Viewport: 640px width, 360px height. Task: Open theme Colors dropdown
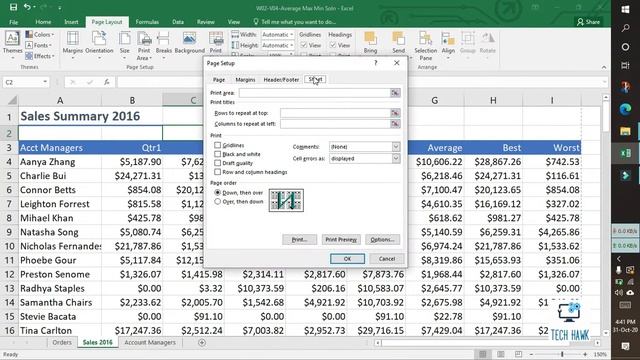(x=40, y=35)
